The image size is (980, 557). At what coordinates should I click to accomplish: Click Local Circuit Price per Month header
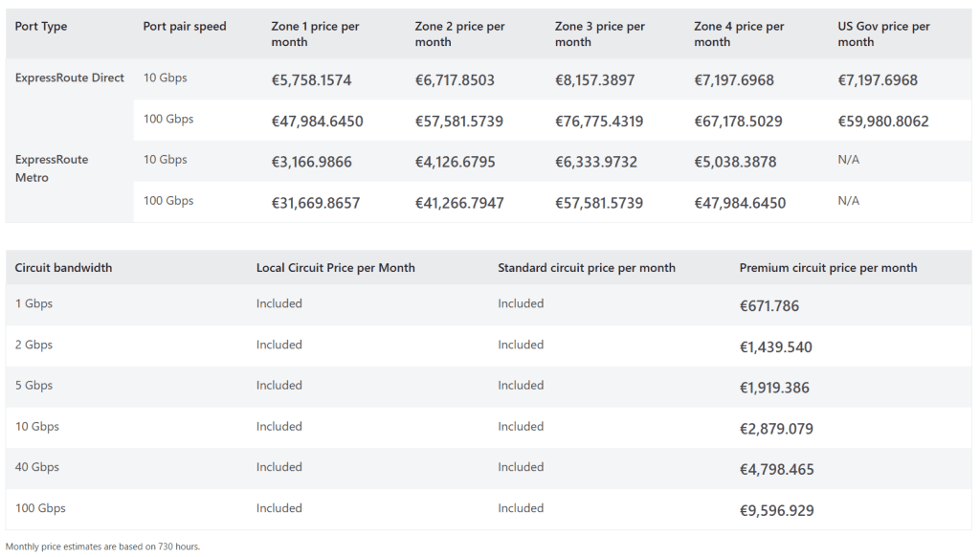tap(335, 268)
